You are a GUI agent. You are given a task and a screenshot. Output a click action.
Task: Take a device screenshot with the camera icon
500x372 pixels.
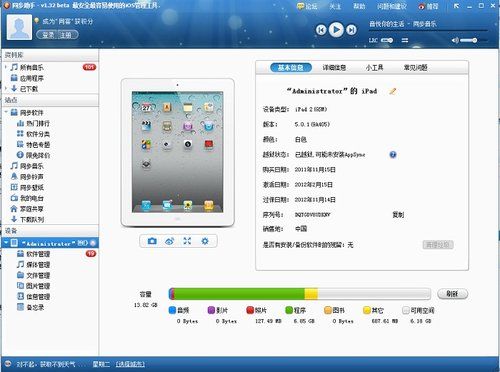pyautogui.click(x=152, y=241)
